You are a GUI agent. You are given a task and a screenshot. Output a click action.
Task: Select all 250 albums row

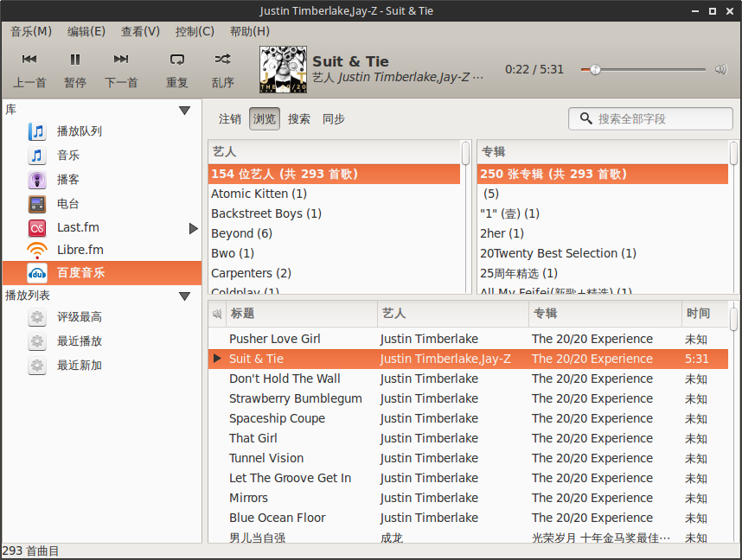(x=603, y=174)
